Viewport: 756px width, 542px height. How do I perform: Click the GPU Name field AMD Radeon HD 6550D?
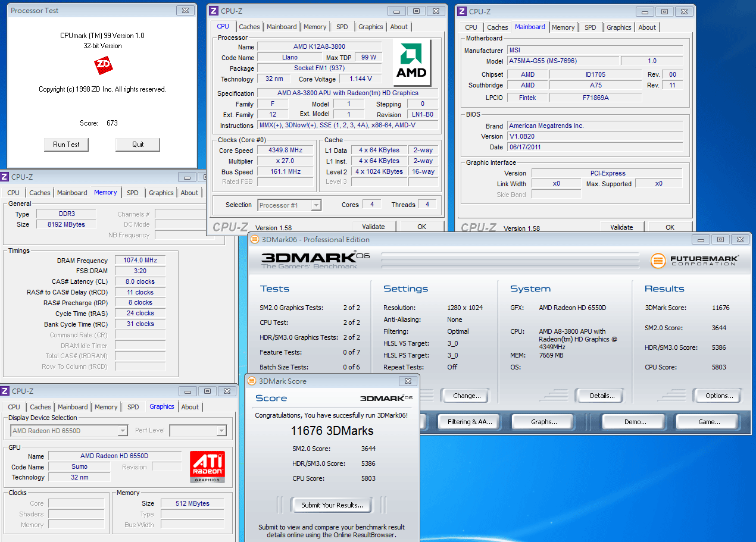click(114, 456)
